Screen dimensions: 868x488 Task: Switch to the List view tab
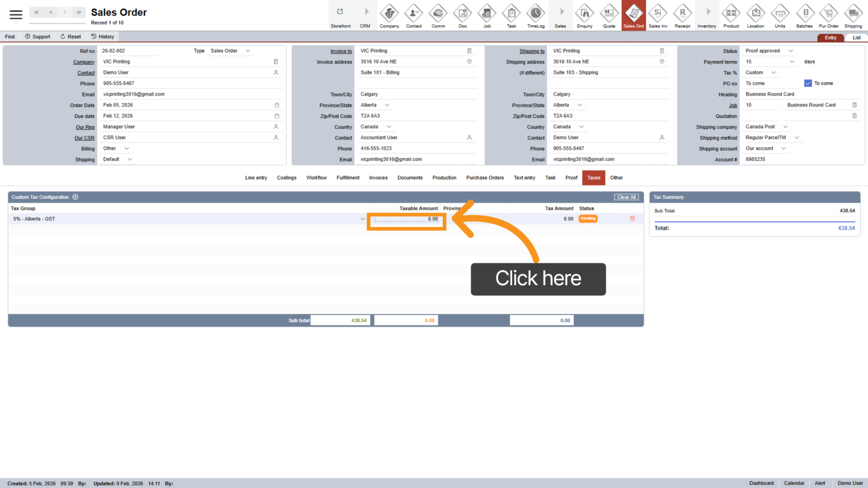(x=856, y=38)
